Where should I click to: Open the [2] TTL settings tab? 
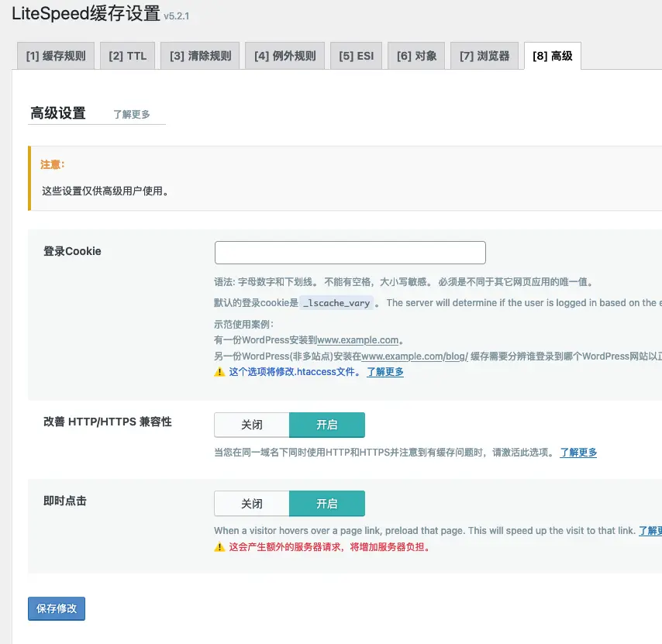point(127,55)
